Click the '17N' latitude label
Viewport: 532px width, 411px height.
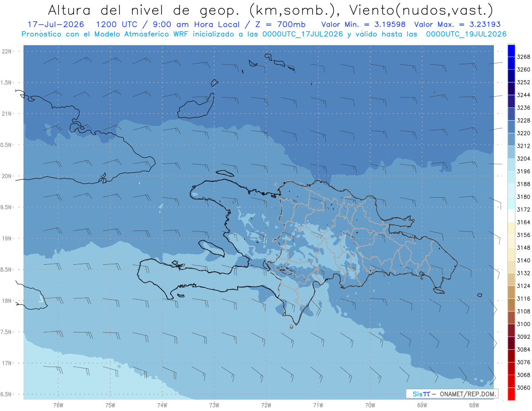coord(7,363)
